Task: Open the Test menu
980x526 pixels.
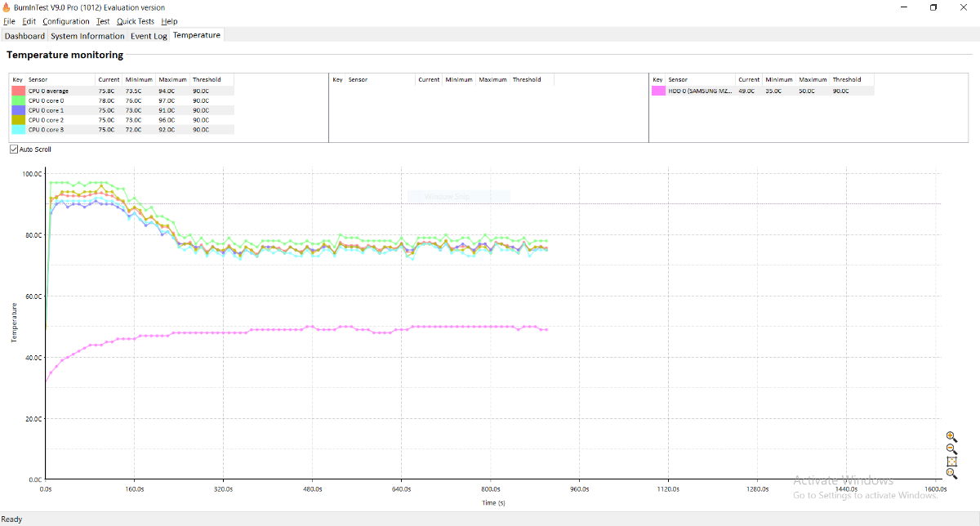Action: pos(102,21)
